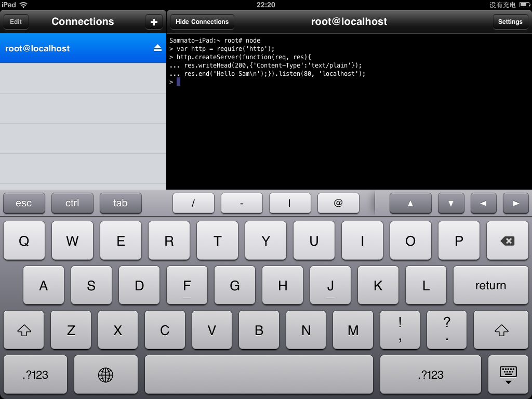Hide the Connections sidebar
The width and height of the screenshot is (532, 399).
202,21
